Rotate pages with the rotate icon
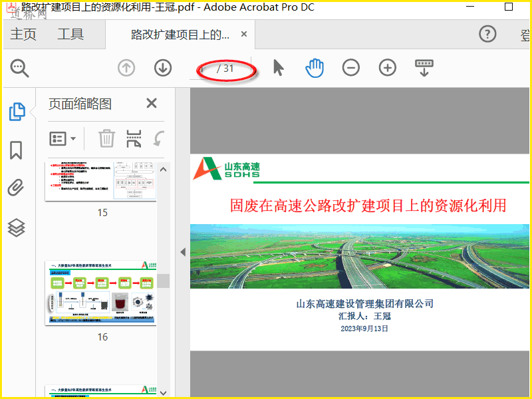Viewport: 532px width, 399px height. [x=159, y=138]
